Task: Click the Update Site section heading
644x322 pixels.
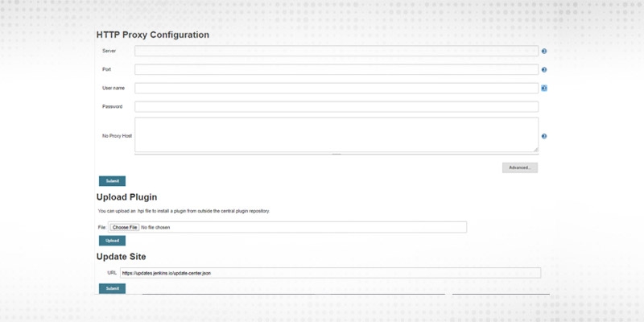Action: pos(122,257)
